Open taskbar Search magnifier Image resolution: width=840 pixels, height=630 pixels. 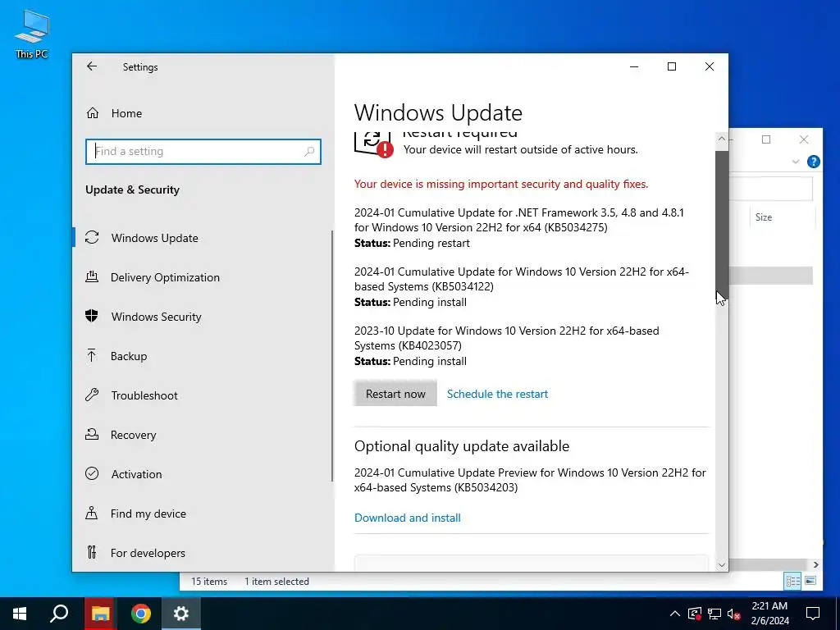[x=59, y=614]
